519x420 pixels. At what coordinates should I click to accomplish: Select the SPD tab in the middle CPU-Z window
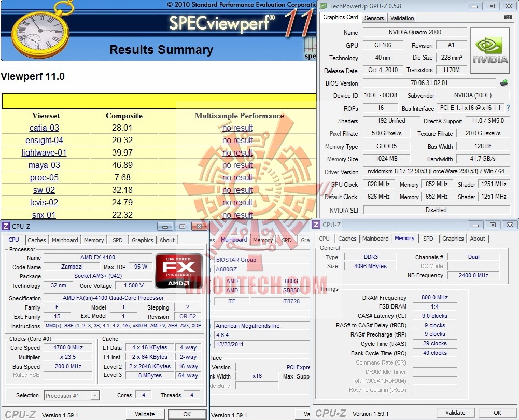[287, 240]
